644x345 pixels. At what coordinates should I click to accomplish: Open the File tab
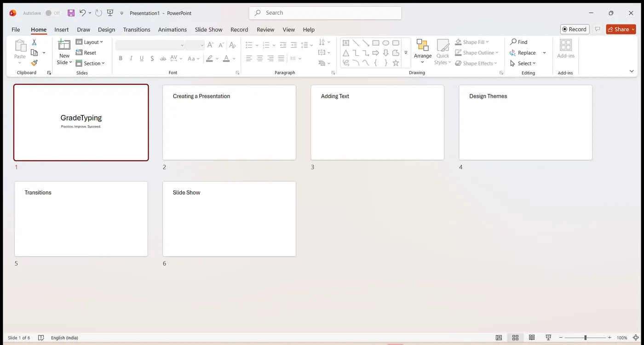[x=16, y=29]
